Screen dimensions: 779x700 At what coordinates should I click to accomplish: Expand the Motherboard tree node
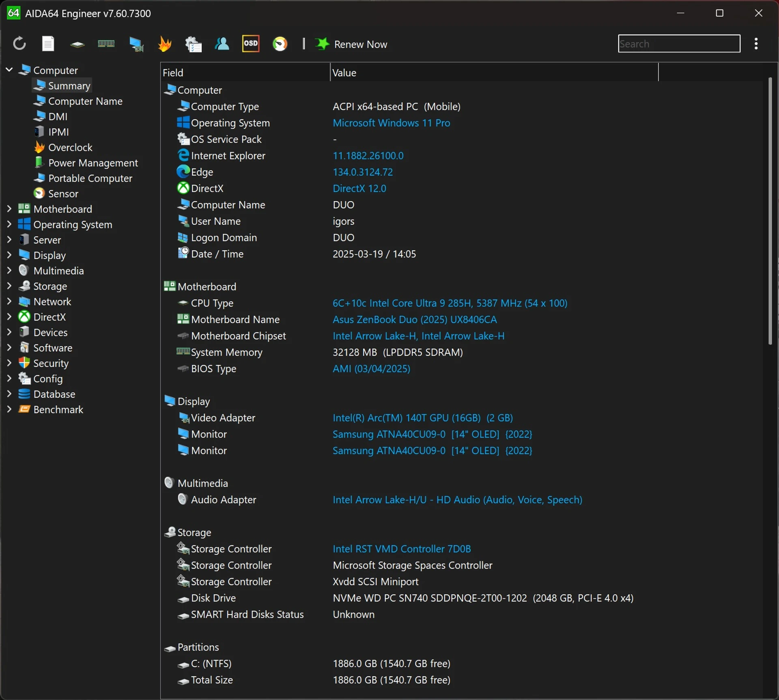pos(9,209)
